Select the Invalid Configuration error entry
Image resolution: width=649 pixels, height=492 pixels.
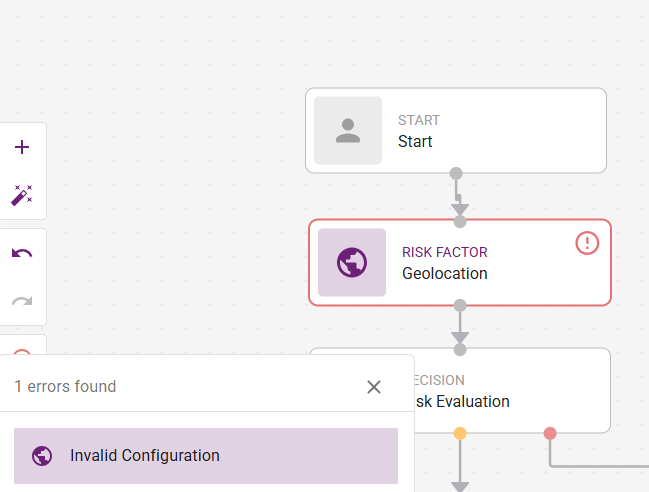[206, 456]
